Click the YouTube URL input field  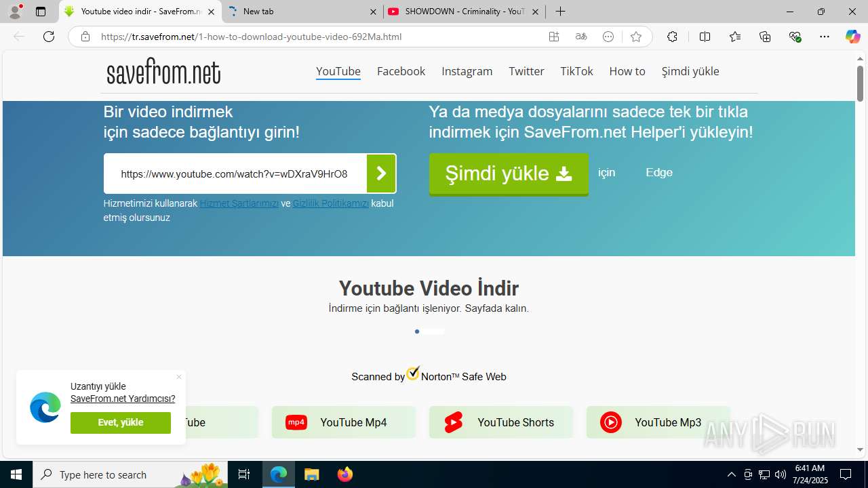tap(235, 174)
